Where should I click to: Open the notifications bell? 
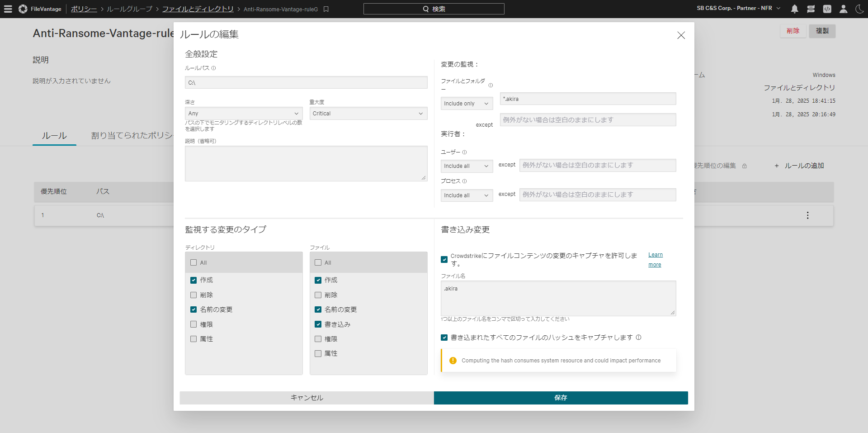[794, 9]
